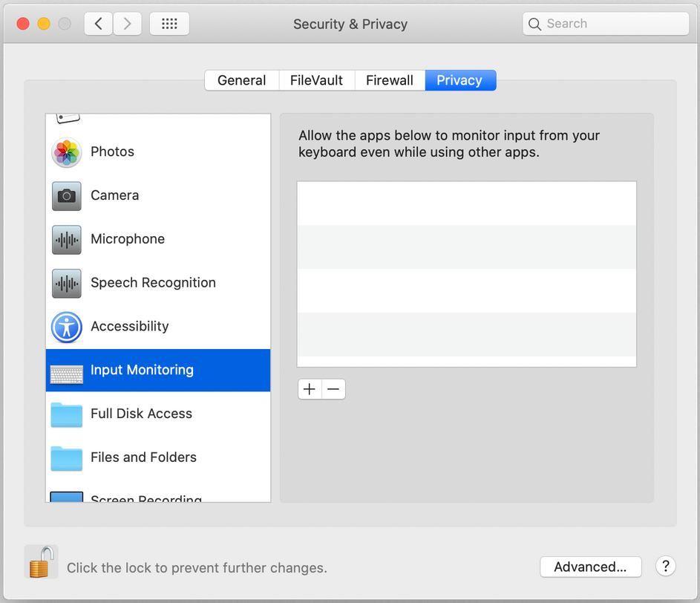The image size is (700, 603).
Task: Click the Camera icon in privacy list
Action: pos(67,195)
